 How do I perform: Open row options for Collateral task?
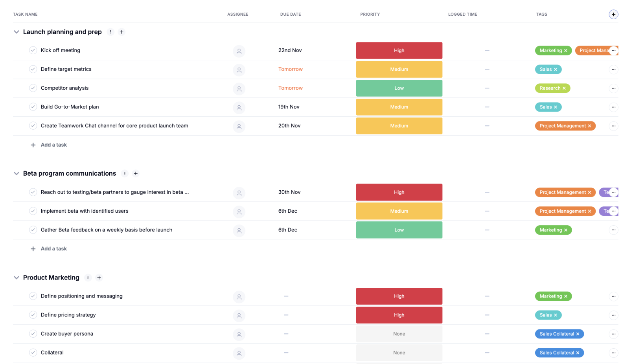click(x=613, y=353)
